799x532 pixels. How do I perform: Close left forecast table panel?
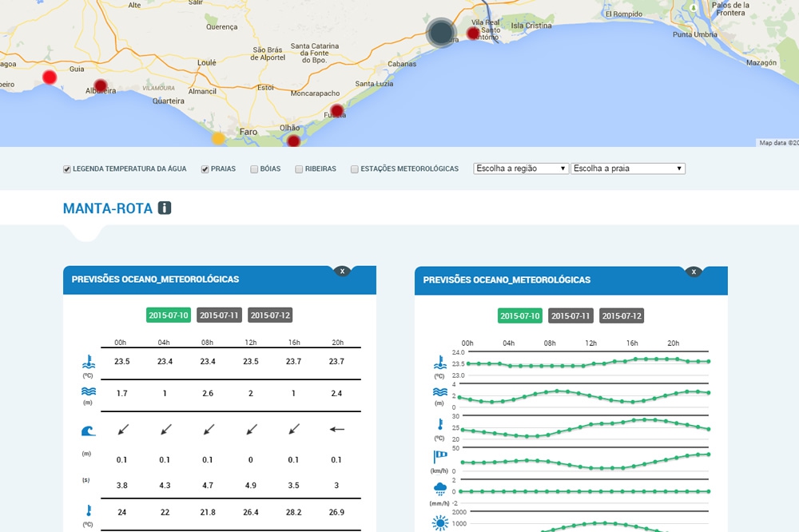point(343,271)
